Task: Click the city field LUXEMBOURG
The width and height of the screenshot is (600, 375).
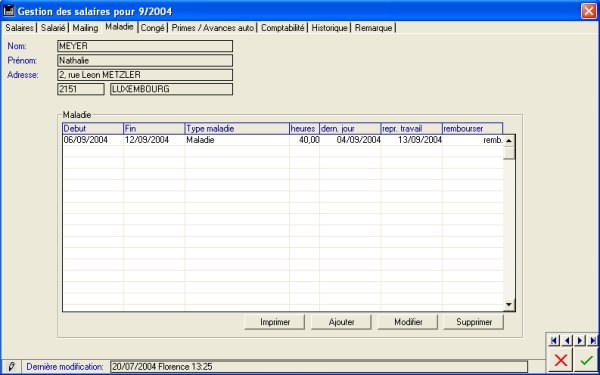Action: [x=171, y=89]
